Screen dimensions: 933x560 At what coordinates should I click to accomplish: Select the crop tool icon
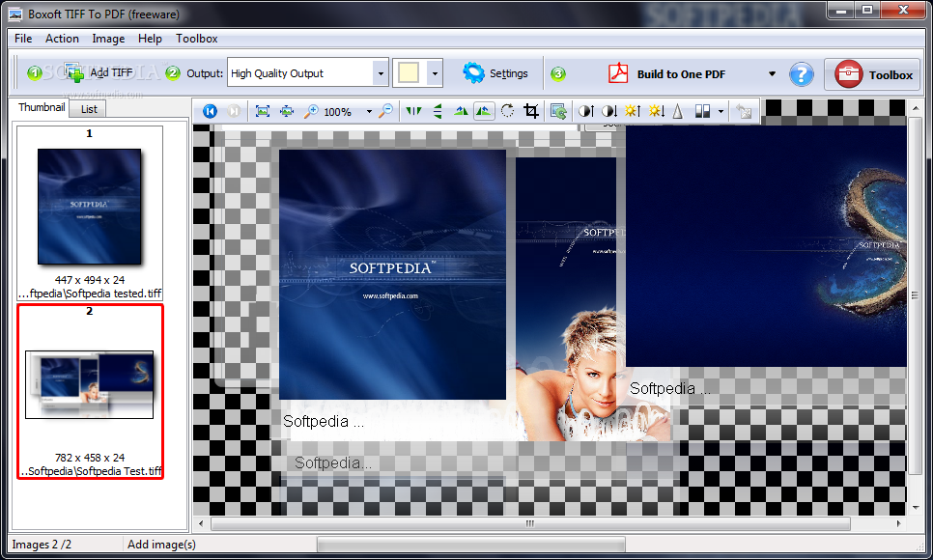[531, 111]
